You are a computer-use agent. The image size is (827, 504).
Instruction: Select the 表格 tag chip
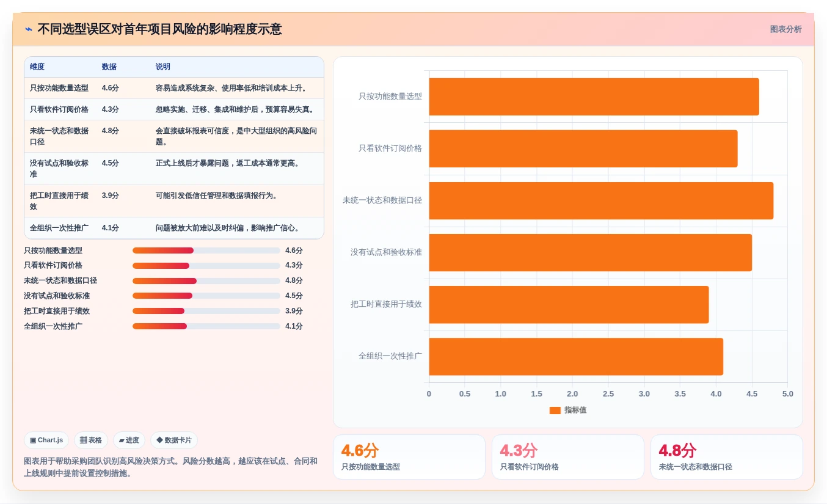pyautogui.click(x=91, y=440)
